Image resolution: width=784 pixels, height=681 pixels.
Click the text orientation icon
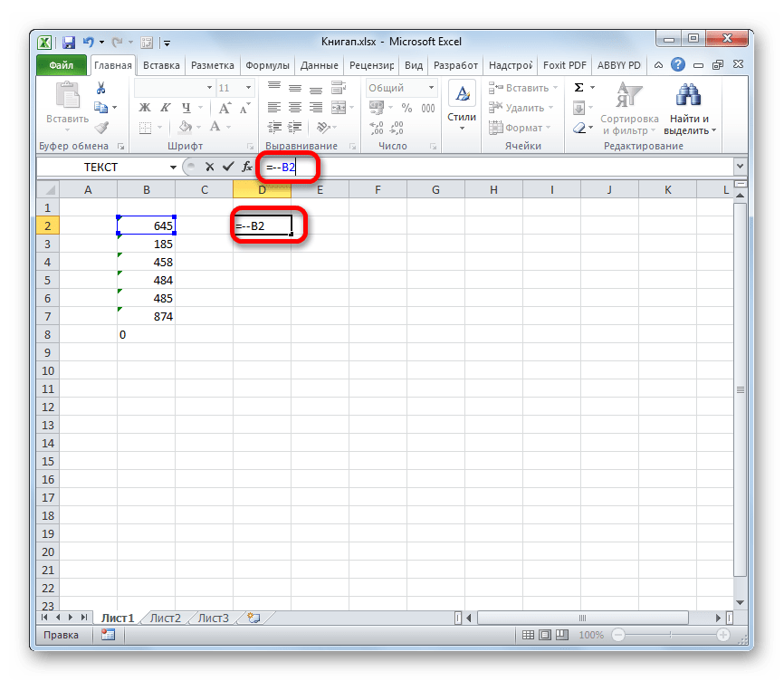(323, 128)
